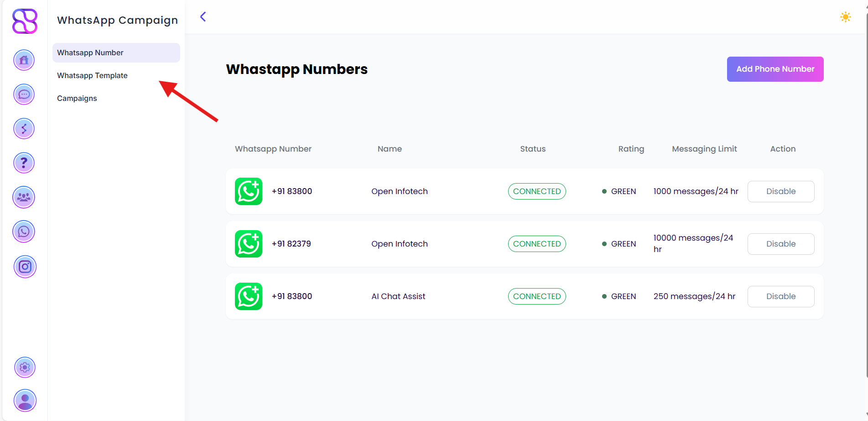Click the app logo at top left
The image size is (868, 421).
[x=25, y=21]
